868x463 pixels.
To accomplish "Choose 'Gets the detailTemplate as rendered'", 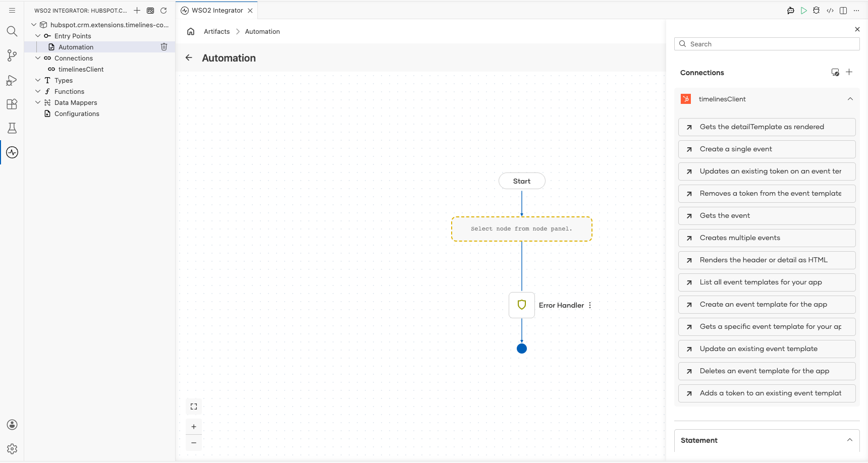I will [767, 127].
